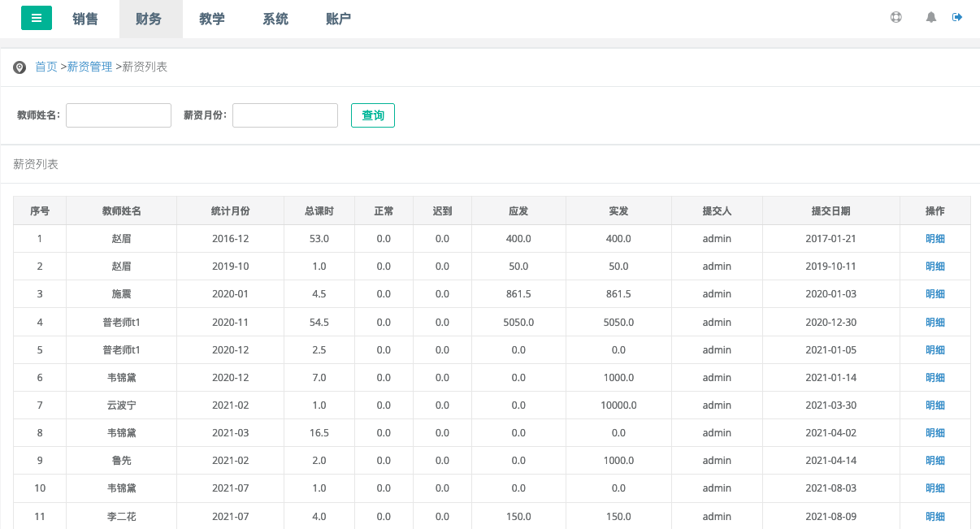Viewport: 980px width, 529px height.
Task: Open 明细 for the 2019-10-11 row
Action: tap(935, 267)
